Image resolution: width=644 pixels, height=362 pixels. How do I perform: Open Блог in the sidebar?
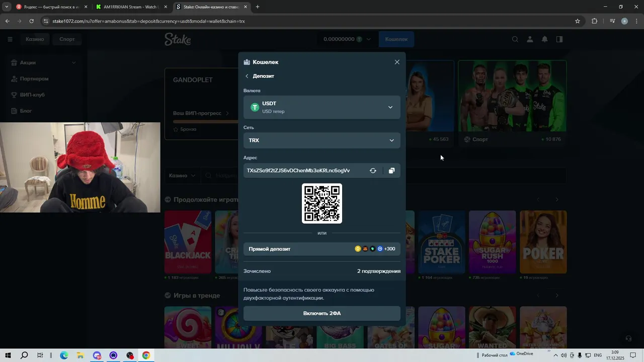click(26, 111)
